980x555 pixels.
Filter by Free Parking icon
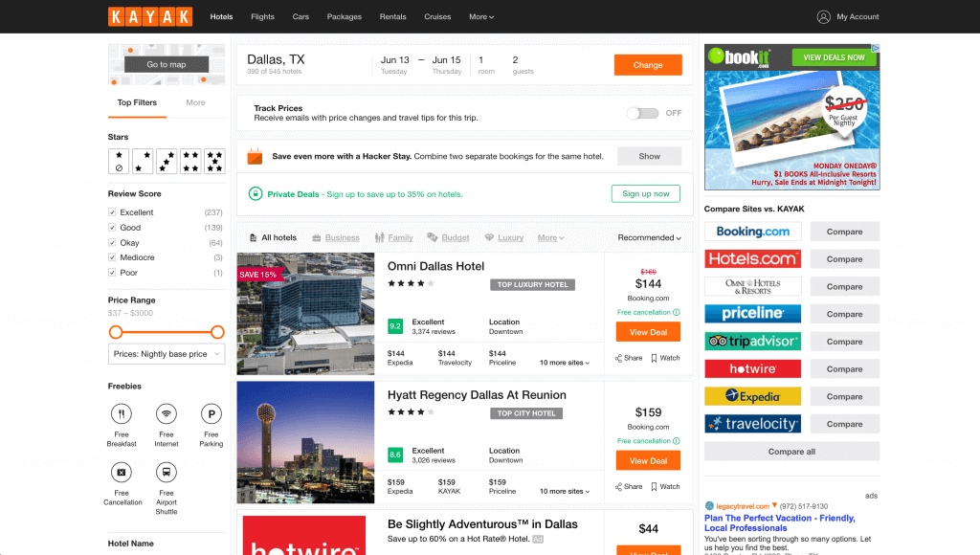click(x=212, y=413)
